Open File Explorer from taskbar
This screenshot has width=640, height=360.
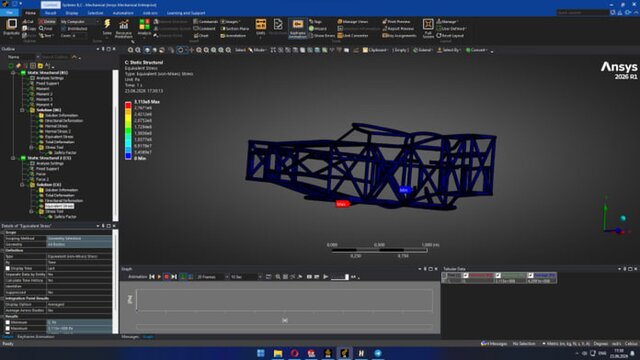point(278,353)
